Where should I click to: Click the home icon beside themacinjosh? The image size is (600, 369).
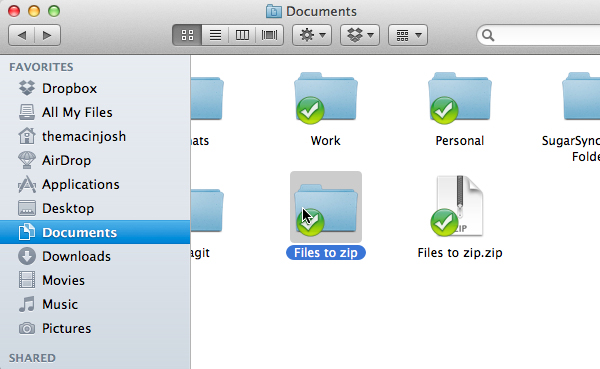(x=27, y=136)
